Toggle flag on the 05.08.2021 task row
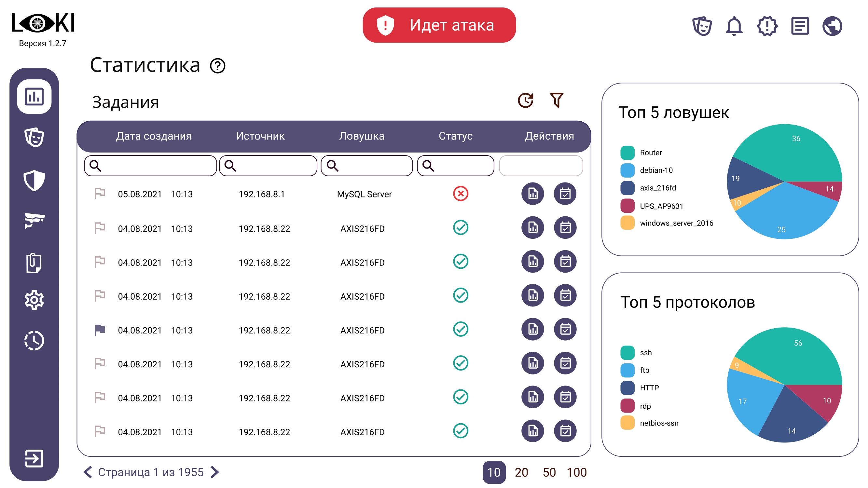868x488 pixels. pyautogui.click(x=100, y=194)
